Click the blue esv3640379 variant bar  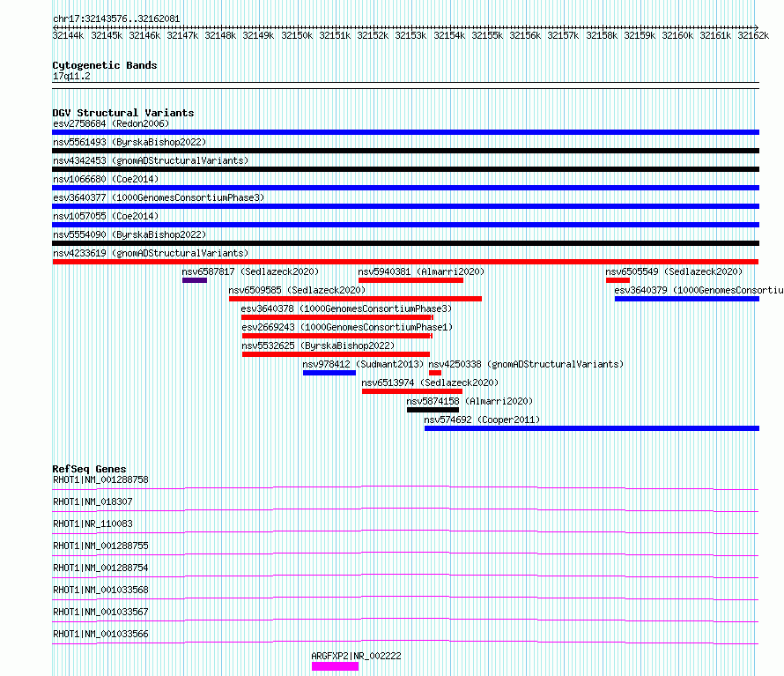(687, 299)
